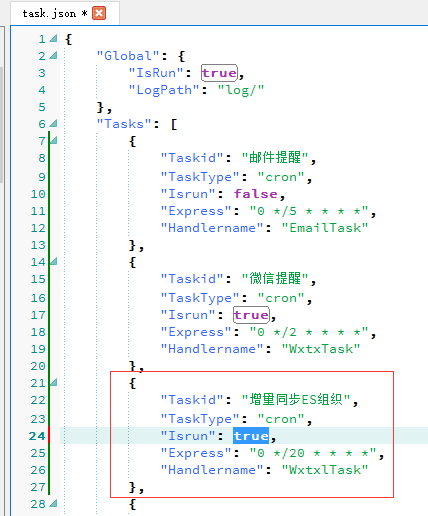This screenshot has width=428, height=516.
Task: Fold the object starting at line 14
Action: pos(53,261)
